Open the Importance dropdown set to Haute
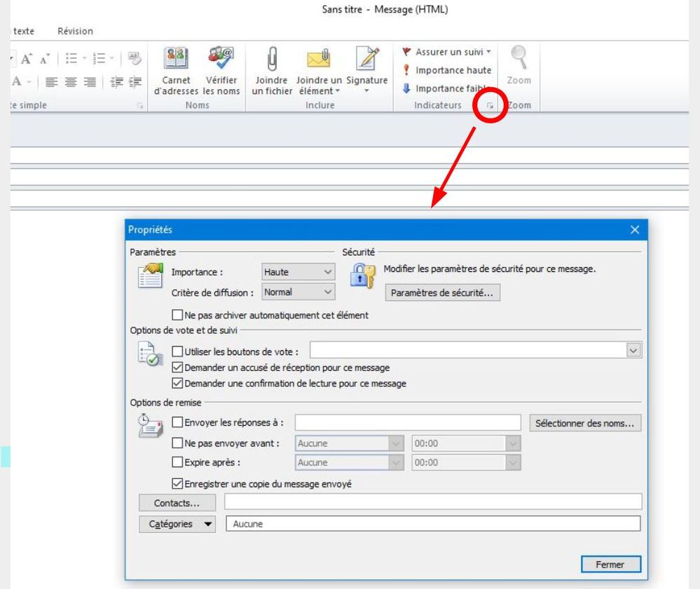This screenshot has height=589, width=700. click(298, 272)
